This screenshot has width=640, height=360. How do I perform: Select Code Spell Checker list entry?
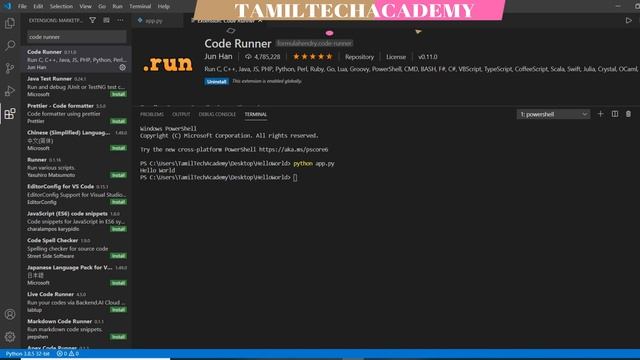coord(76,248)
